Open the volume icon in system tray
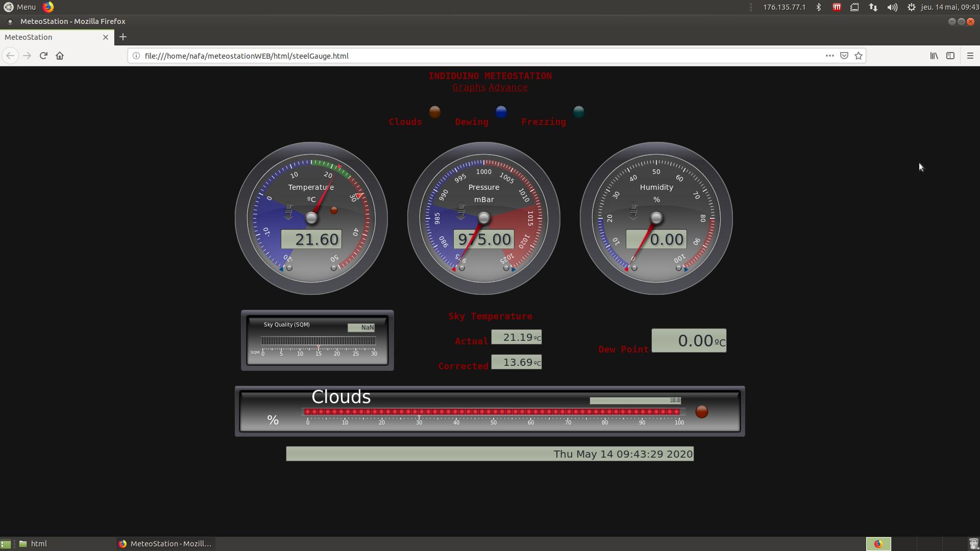 tap(892, 7)
